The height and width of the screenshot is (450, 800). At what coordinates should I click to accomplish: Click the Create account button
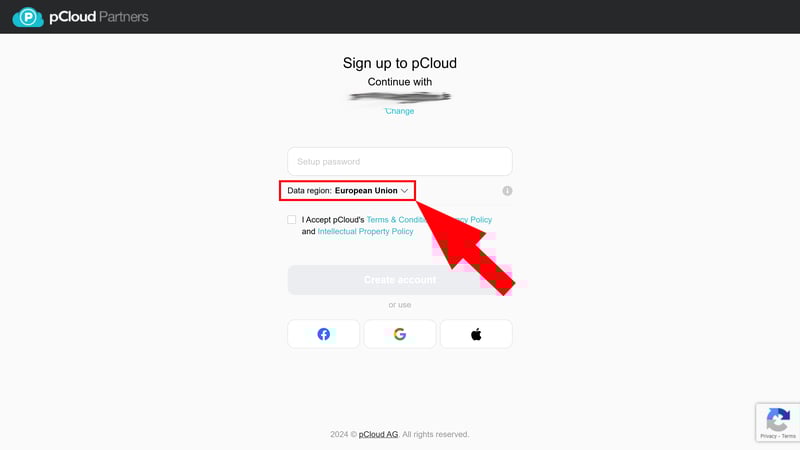click(399, 280)
